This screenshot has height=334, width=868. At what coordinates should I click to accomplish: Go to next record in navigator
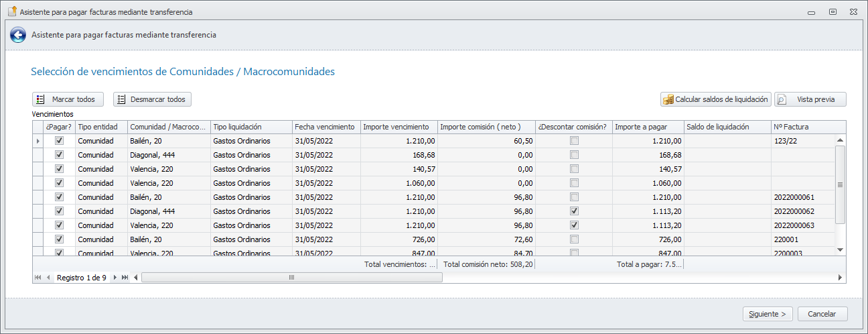[x=115, y=278]
